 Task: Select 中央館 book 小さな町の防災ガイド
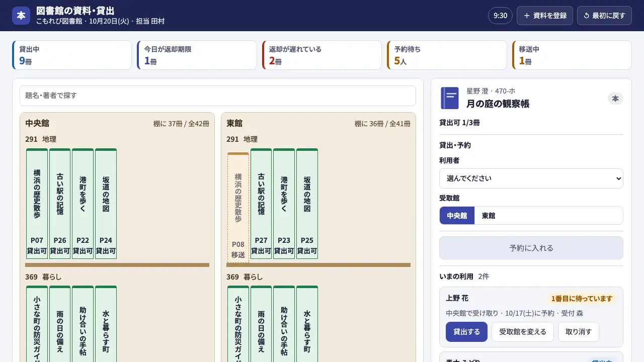coord(37,324)
